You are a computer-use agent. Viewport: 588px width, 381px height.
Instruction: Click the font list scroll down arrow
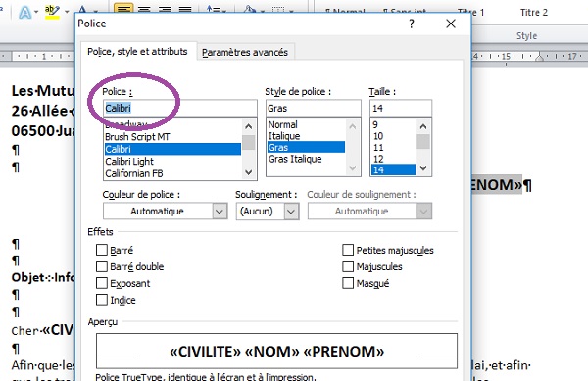point(248,172)
